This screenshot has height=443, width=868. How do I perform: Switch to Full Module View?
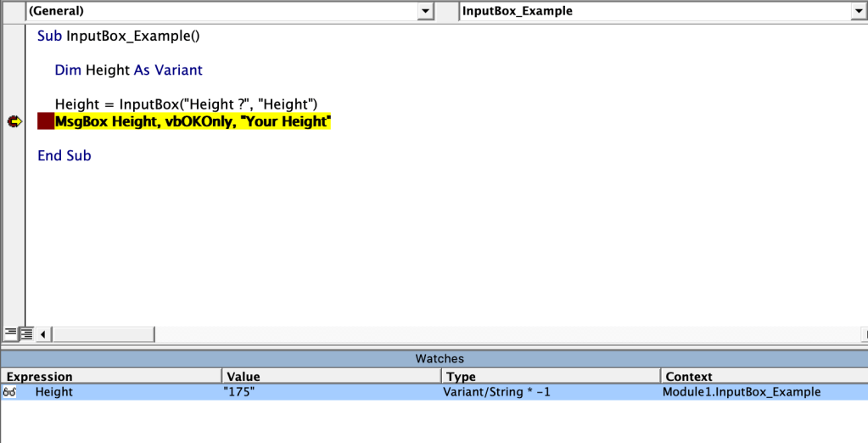[26, 334]
